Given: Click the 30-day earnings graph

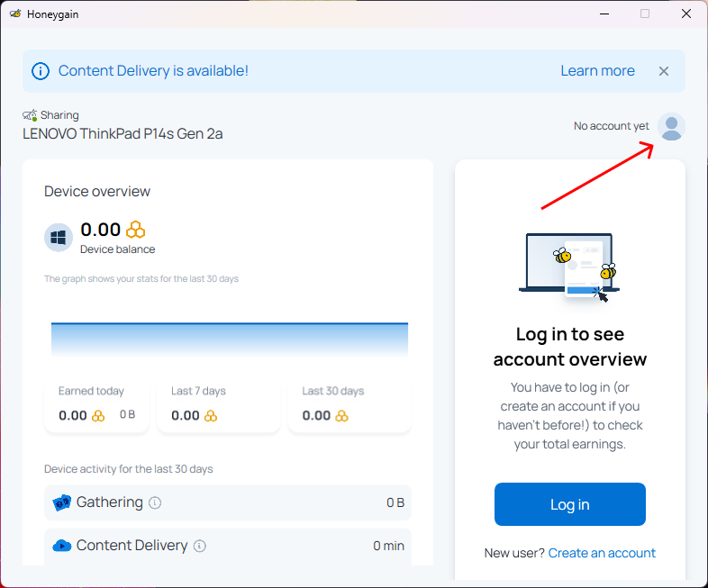Looking at the screenshot, I should [230, 340].
